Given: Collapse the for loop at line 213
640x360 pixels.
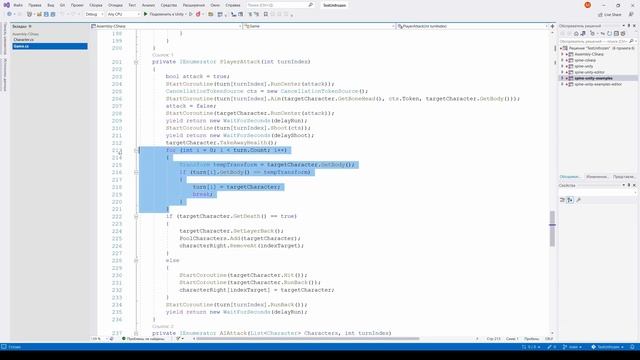Looking at the screenshot, I should pyautogui.click(x=136, y=150).
